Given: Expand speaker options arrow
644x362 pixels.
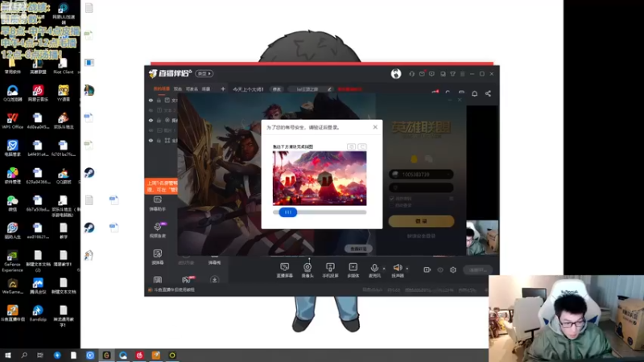Looking at the screenshot, I should tap(407, 269).
